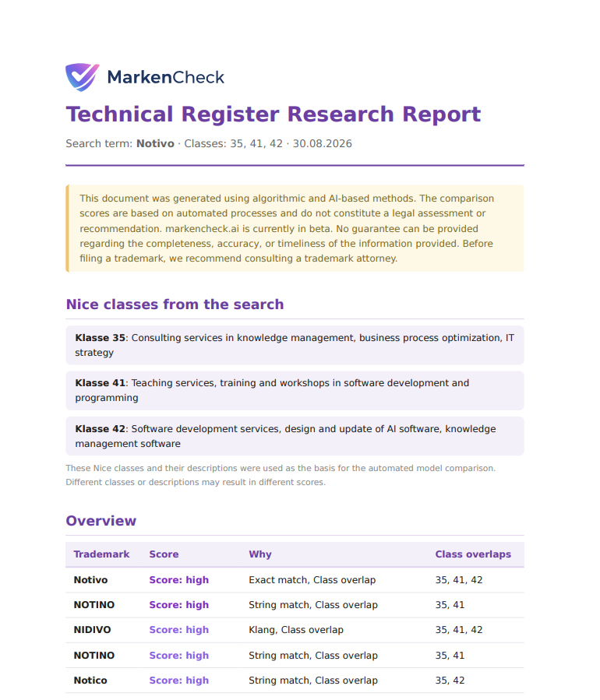Click the yellow disclaimer notice box

point(295,228)
